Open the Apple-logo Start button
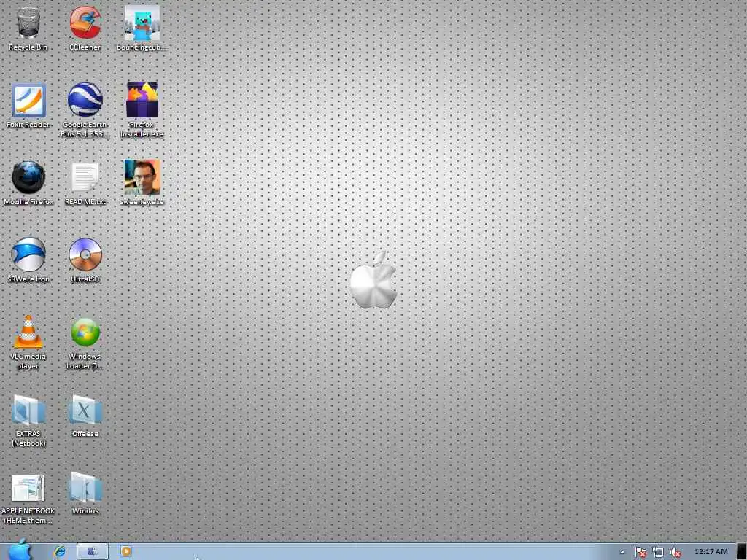Screen dimensions: 747x560 pos(20,551)
